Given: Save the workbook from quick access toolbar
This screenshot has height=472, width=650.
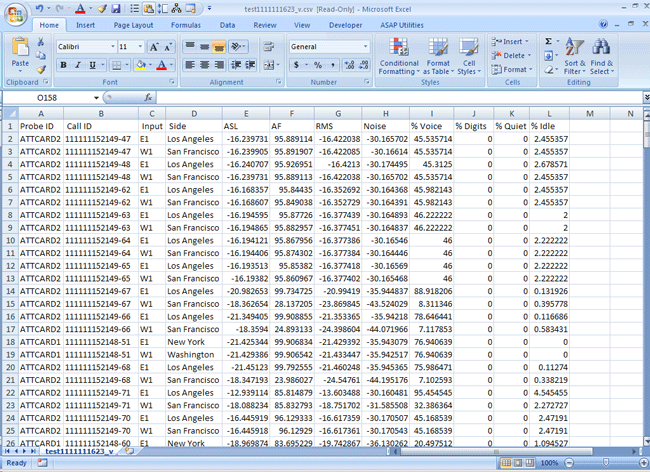Looking at the screenshot, I should (116, 8).
